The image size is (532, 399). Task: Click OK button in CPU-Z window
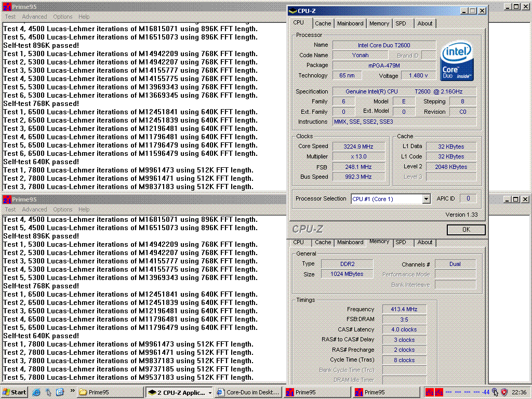point(466,230)
